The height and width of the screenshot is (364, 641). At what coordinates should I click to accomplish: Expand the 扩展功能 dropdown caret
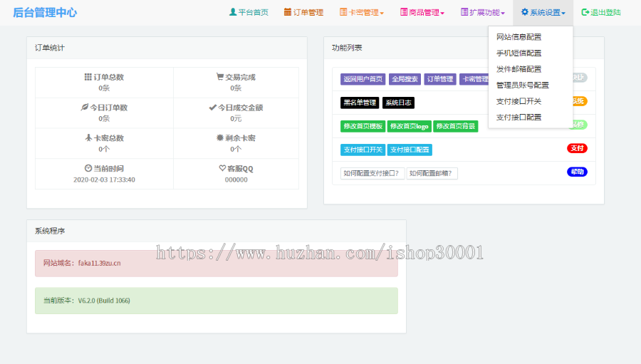pos(503,14)
